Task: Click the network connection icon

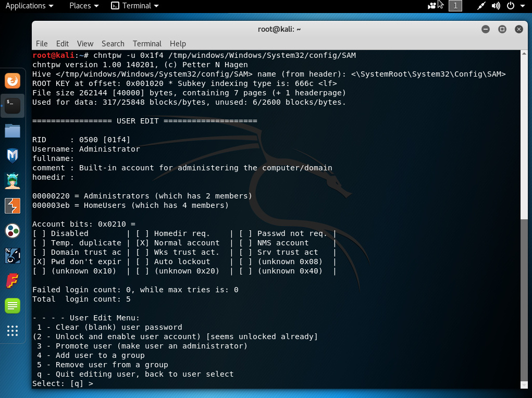Action: click(481, 6)
